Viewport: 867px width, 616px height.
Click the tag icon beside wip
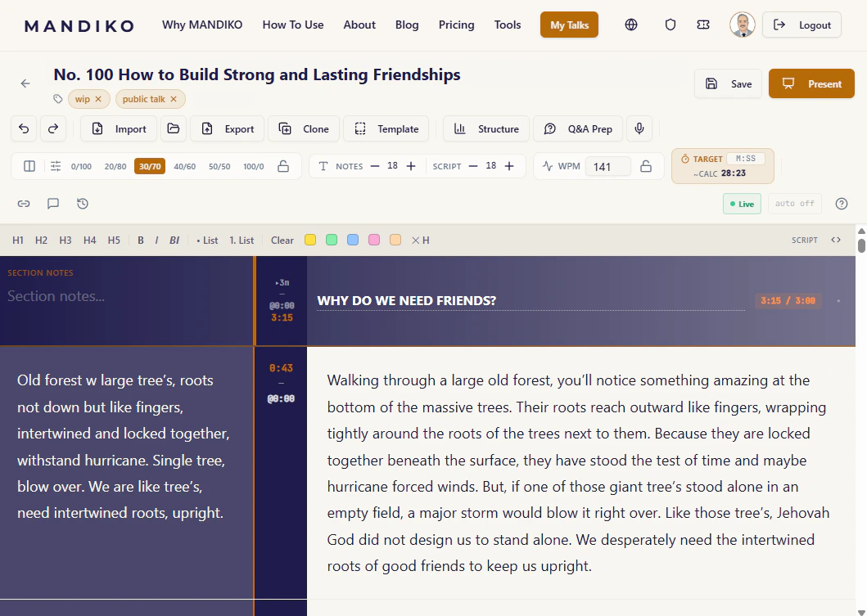(x=57, y=99)
